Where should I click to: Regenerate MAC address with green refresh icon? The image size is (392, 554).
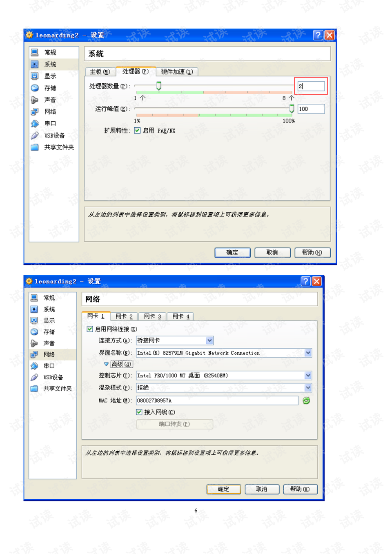(306, 400)
